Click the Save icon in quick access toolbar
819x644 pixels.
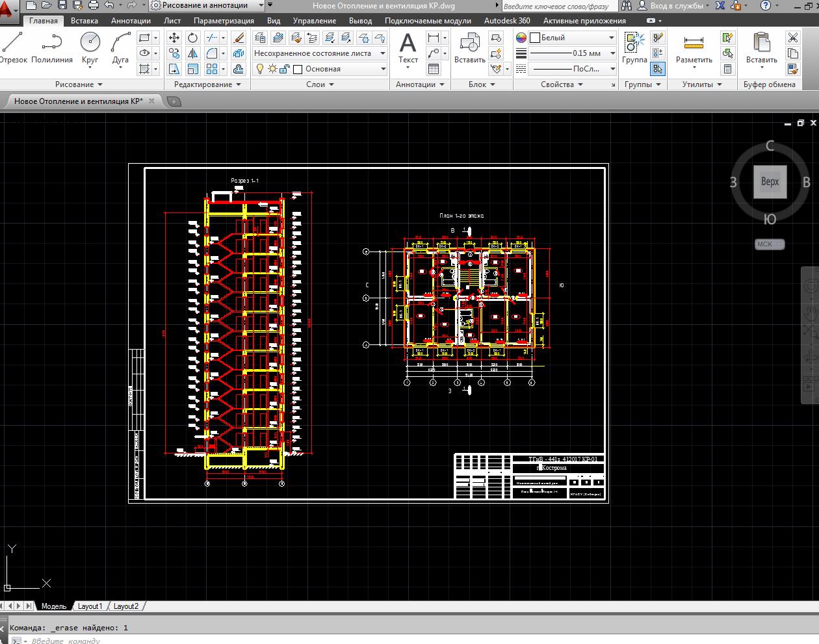click(x=62, y=6)
